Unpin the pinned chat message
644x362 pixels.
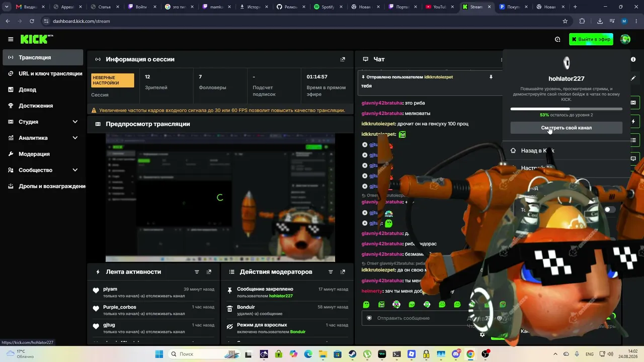[x=491, y=77]
